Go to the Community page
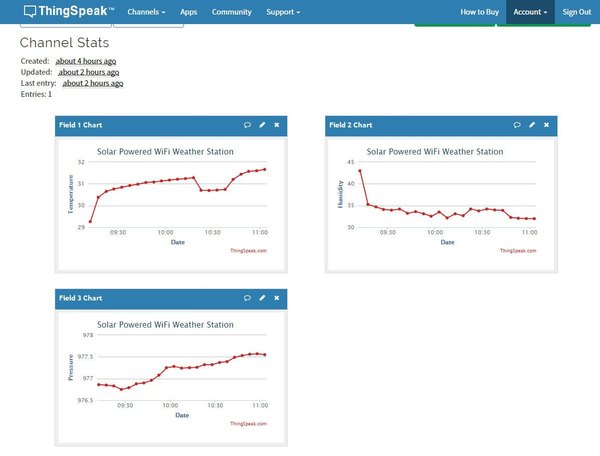This screenshot has height=456, width=600. point(232,12)
